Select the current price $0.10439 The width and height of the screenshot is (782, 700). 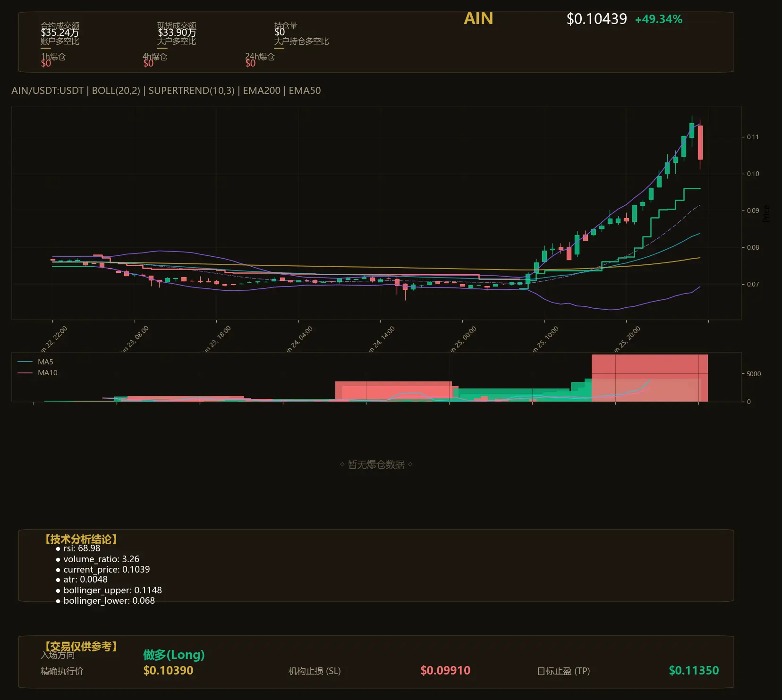point(596,19)
